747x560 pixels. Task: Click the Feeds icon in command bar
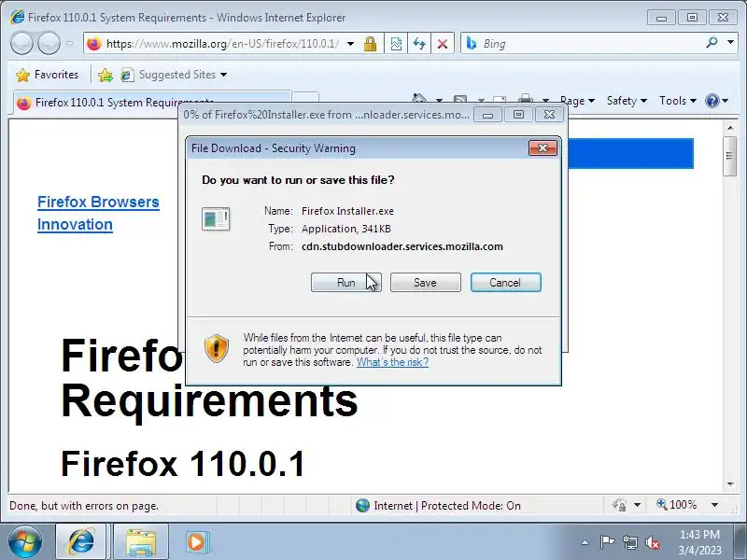click(x=460, y=99)
